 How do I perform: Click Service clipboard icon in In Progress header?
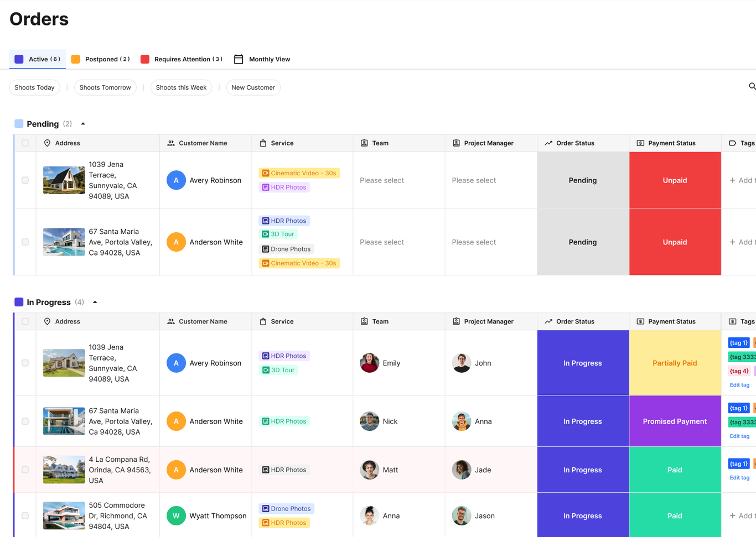click(x=263, y=321)
